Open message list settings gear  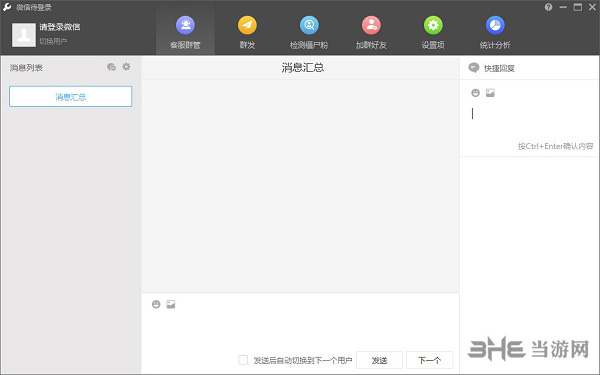[x=126, y=67]
